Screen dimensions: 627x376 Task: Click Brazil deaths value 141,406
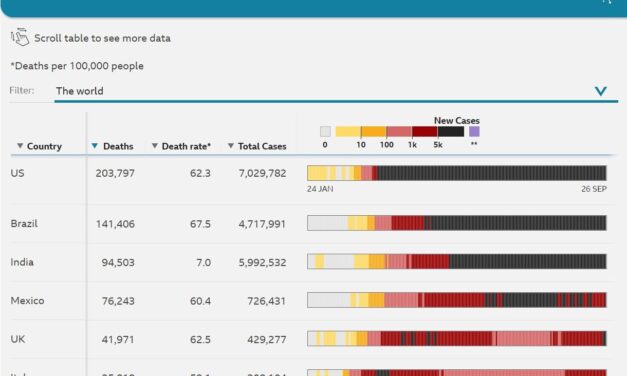point(115,224)
